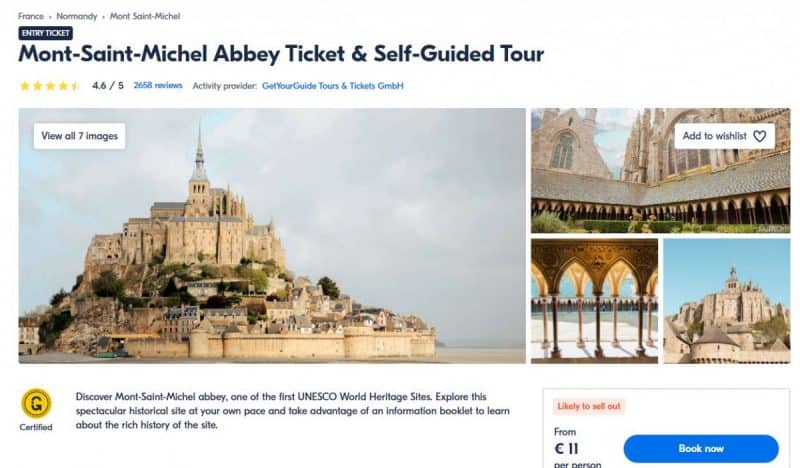Click the star rating icons

point(50,86)
